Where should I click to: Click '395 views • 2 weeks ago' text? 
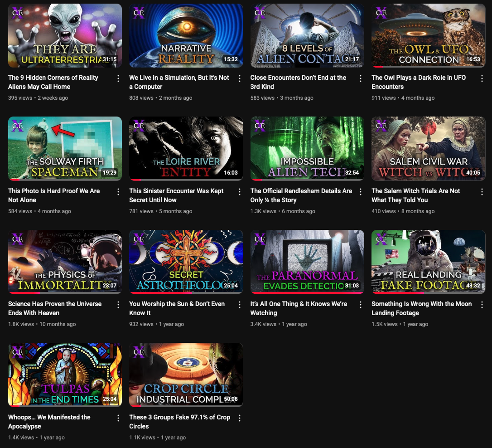(38, 97)
